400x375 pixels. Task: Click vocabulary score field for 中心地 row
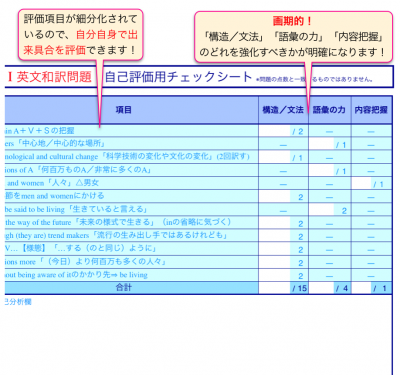pyautogui.click(x=321, y=144)
